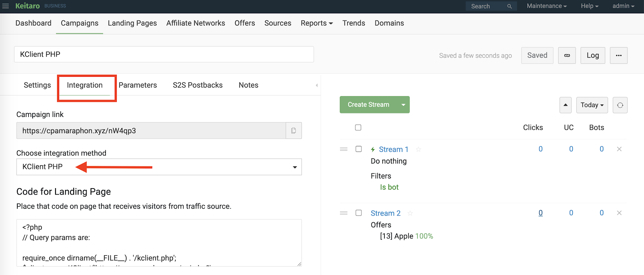
Task: Tick the Stream 1 checkbox
Action: (359, 149)
